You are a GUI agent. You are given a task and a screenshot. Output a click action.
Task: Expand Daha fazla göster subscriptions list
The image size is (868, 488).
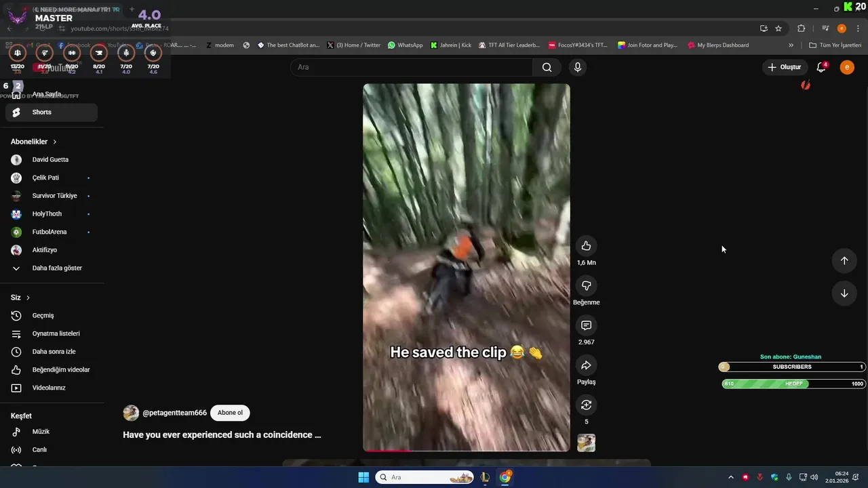(52, 268)
